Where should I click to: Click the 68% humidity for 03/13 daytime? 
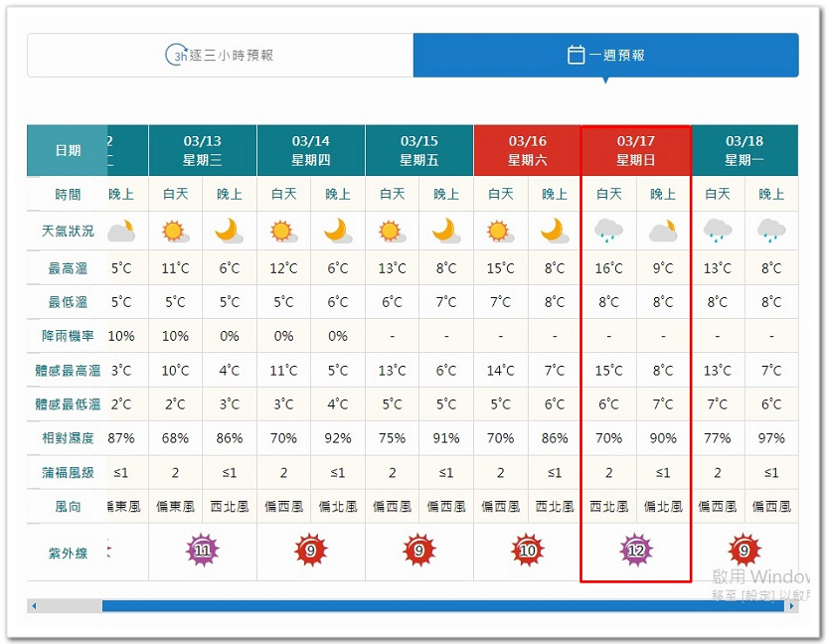tap(175, 438)
